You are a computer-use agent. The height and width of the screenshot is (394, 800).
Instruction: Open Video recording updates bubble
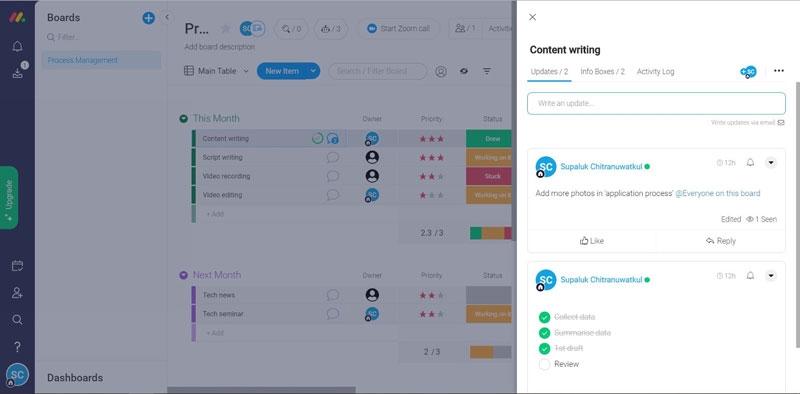[333, 176]
